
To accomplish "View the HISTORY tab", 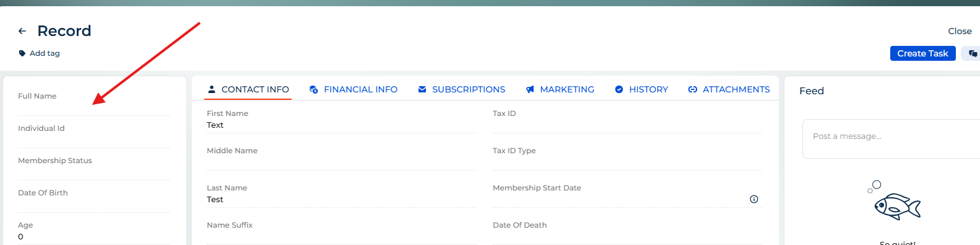I will [641, 89].
